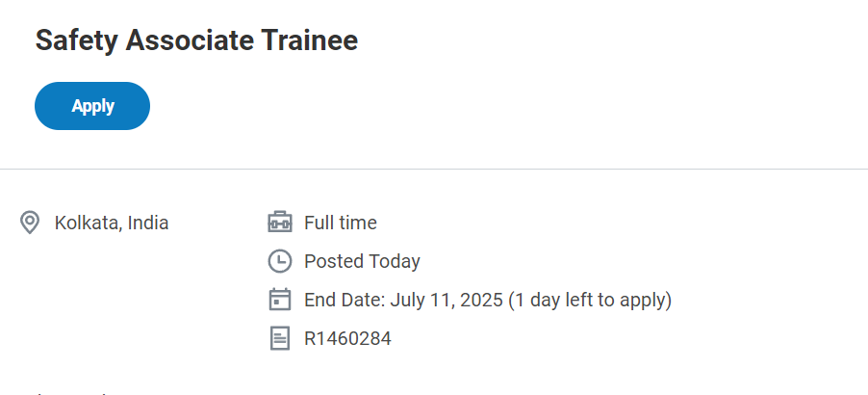Viewport: 868px width, 395px height.
Task: Select the Posted Today text
Action: pos(362,261)
